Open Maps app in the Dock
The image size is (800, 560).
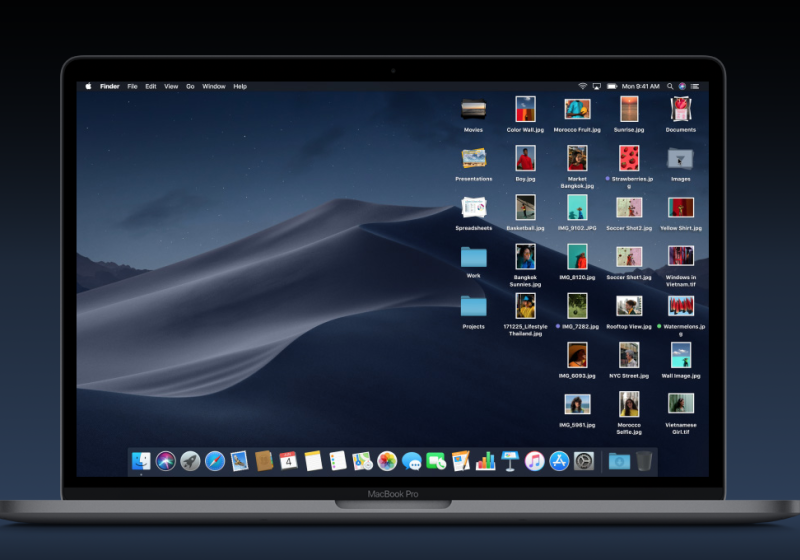[x=362, y=461]
